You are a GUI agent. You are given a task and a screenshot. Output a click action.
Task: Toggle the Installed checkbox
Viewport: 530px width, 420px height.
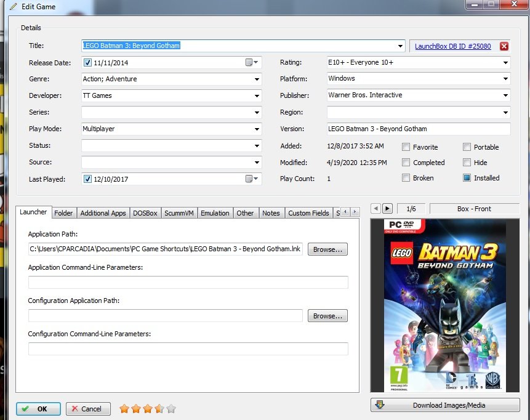tap(467, 178)
